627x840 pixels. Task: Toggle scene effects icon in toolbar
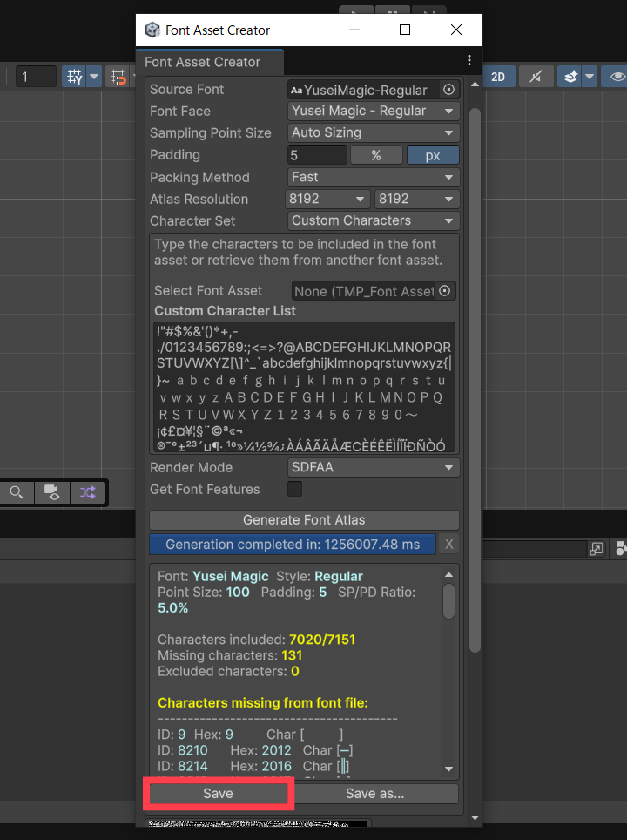coord(570,78)
